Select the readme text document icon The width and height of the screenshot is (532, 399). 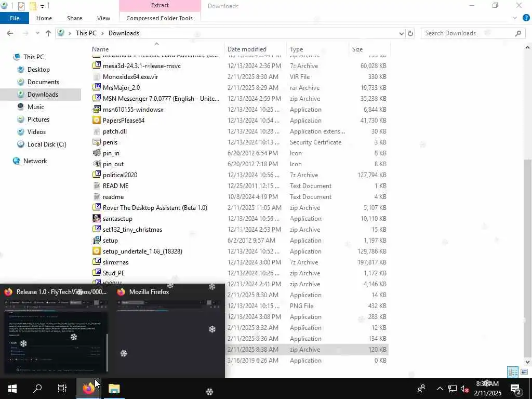[x=97, y=197]
